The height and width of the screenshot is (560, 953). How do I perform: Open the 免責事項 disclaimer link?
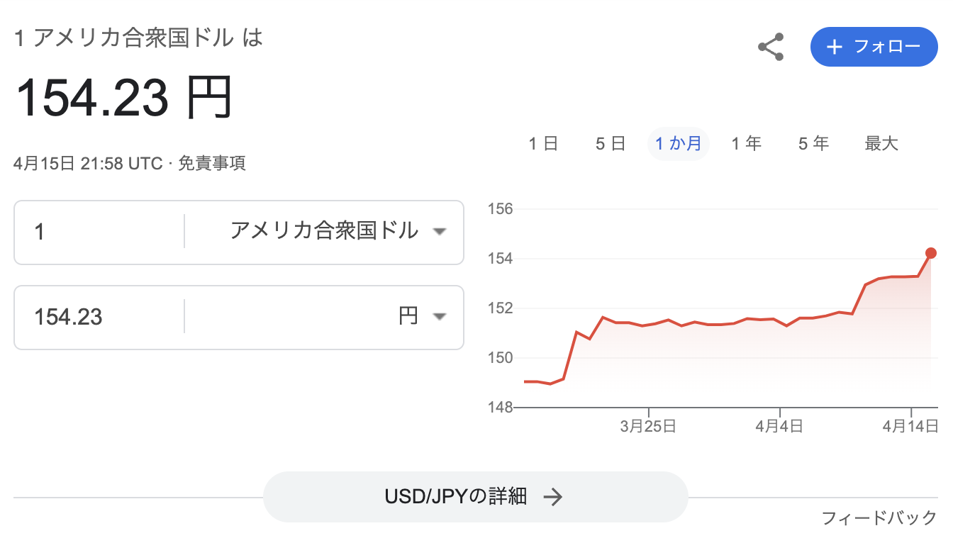click(211, 164)
